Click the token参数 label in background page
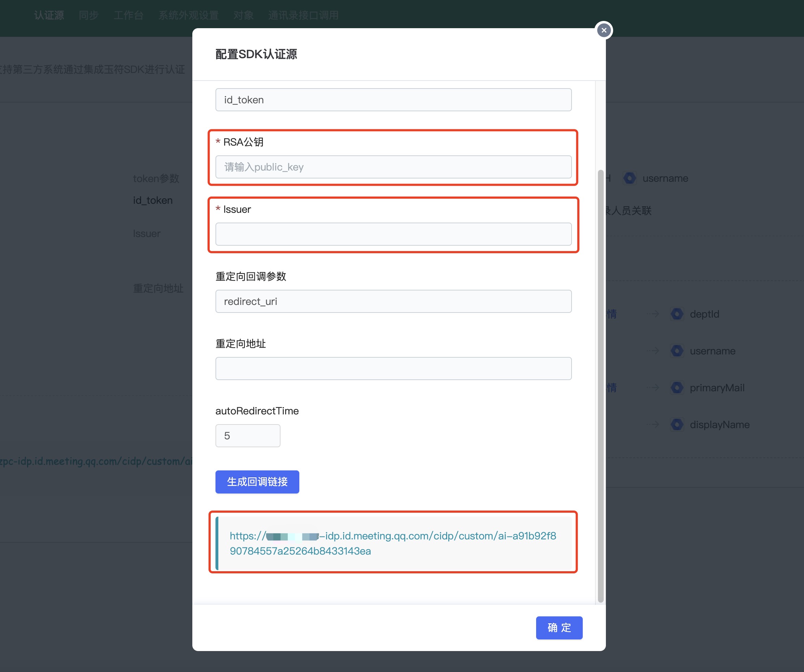This screenshot has width=804, height=672. (x=156, y=178)
